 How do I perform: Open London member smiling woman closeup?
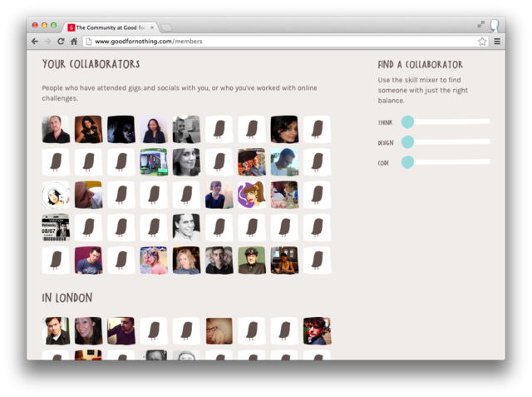point(89,330)
